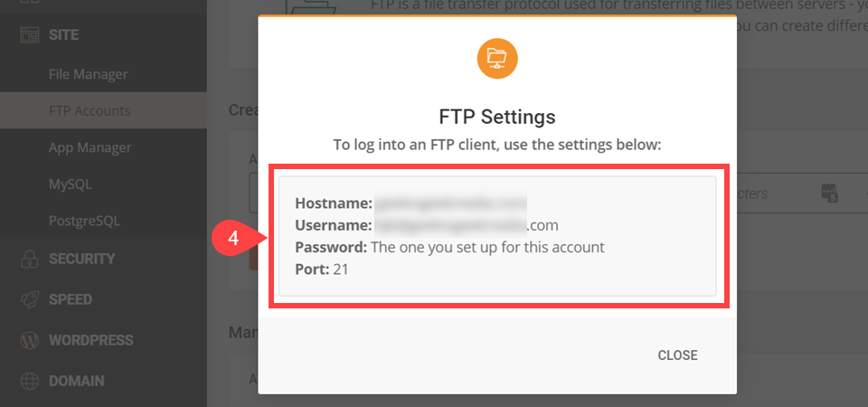Expand the SPEED section
868x407 pixels.
[x=71, y=299]
